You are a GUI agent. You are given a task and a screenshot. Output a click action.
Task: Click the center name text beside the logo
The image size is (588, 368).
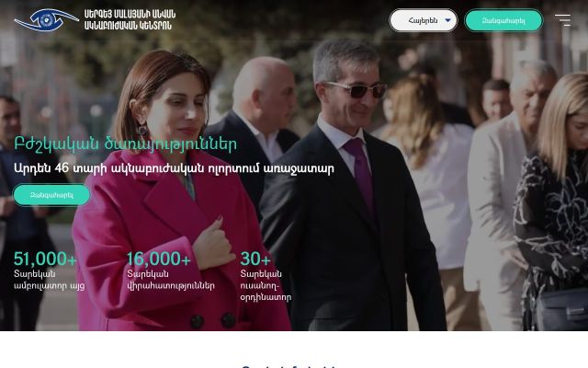pyautogui.click(x=130, y=20)
